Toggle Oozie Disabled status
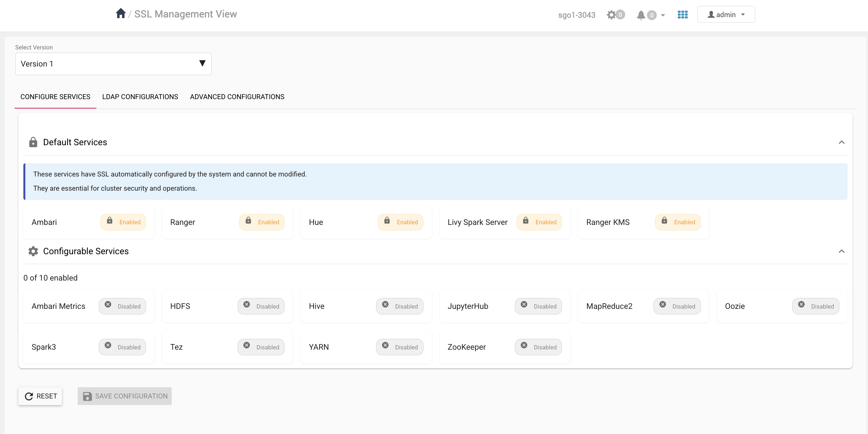This screenshot has height=434, width=868. click(815, 306)
